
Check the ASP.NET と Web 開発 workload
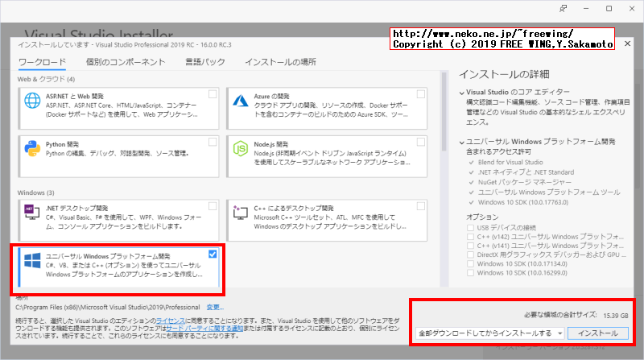coord(213,94)
